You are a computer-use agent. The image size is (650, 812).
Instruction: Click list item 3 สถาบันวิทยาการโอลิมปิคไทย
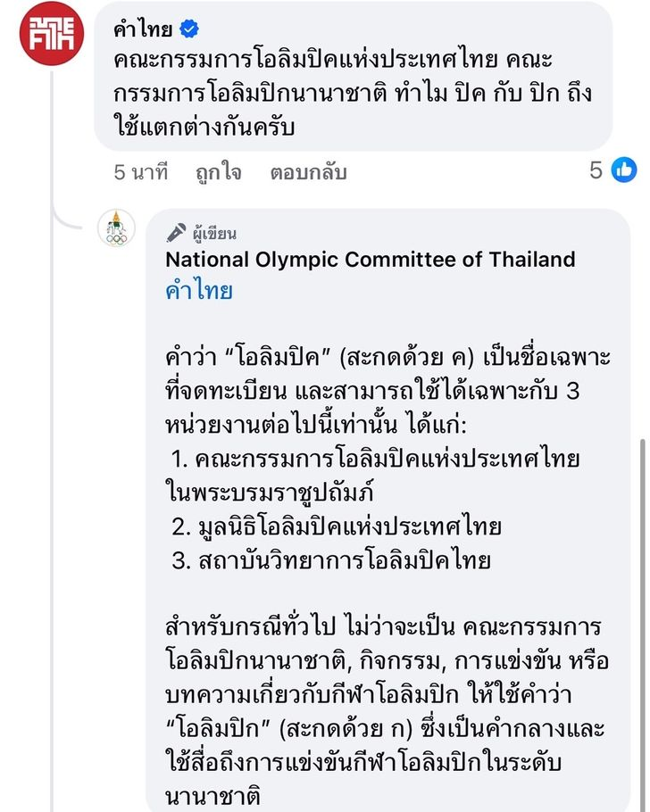point(330,560)
